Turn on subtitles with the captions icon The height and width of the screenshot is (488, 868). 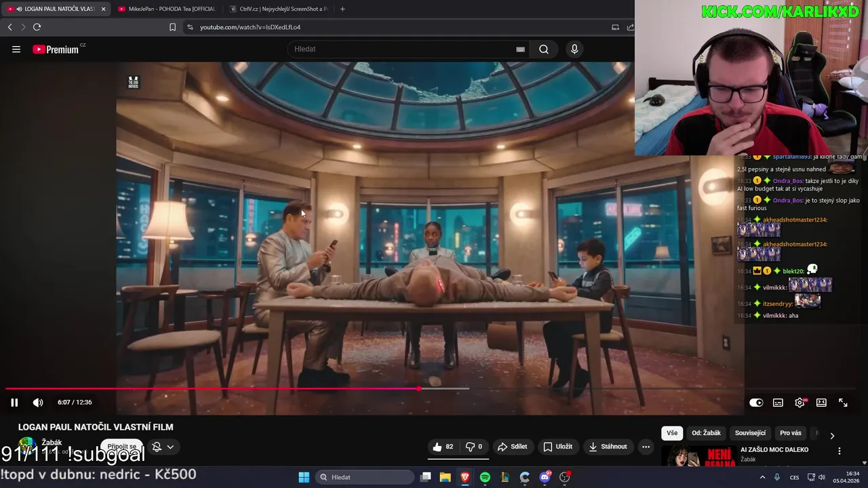778,403
